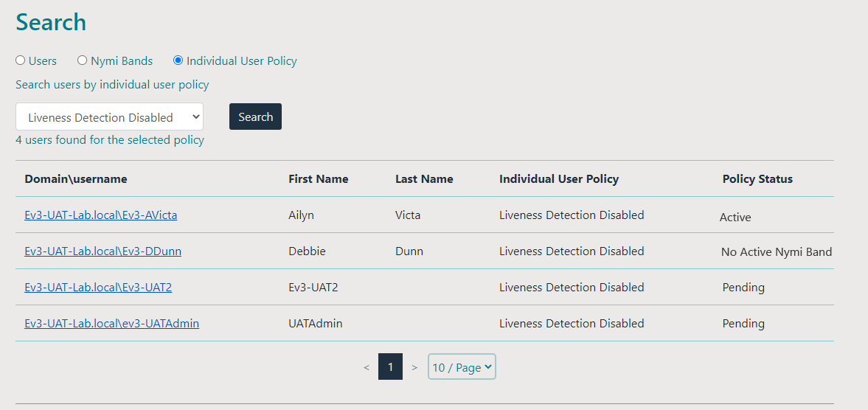Open the Ev3-UAT-Lab.local\ev3-UATAdmin user link

[x=111, y=324]
